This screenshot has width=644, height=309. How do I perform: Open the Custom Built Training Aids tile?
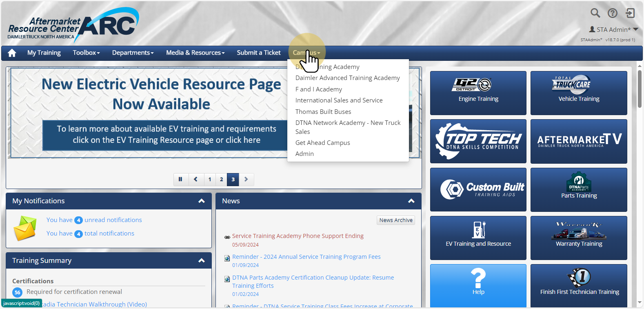(478, 189)
